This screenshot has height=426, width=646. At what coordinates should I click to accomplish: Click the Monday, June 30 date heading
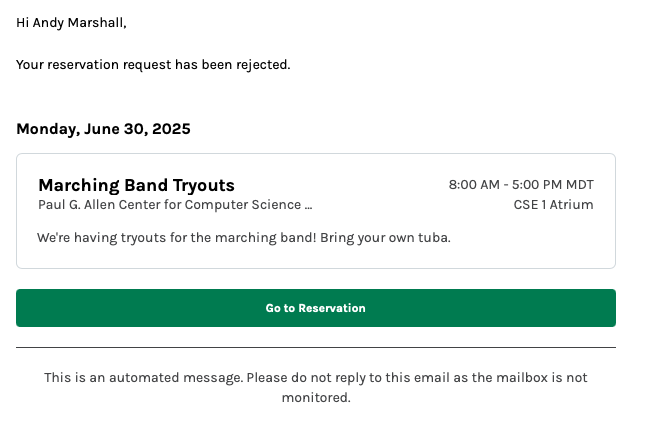coord(82,129)
